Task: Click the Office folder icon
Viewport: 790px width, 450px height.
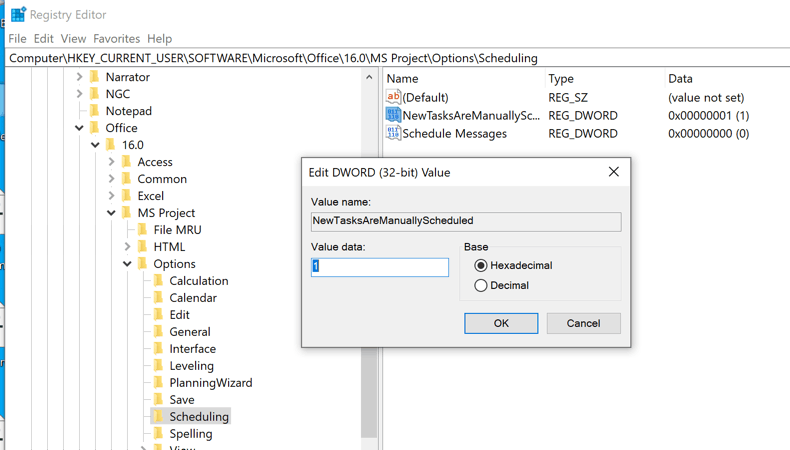Action: [x=95, y=128]
